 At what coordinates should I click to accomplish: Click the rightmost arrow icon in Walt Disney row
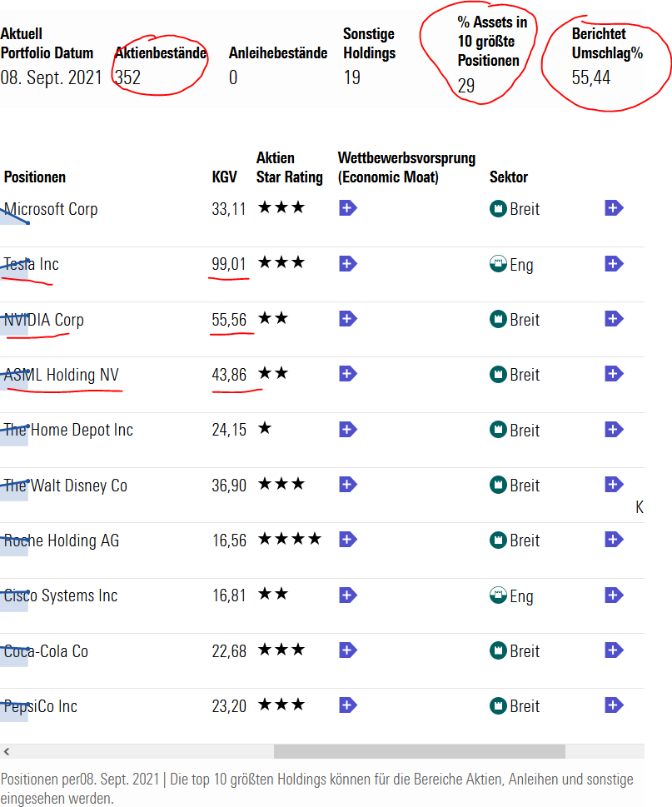click(x=614, y=485)
